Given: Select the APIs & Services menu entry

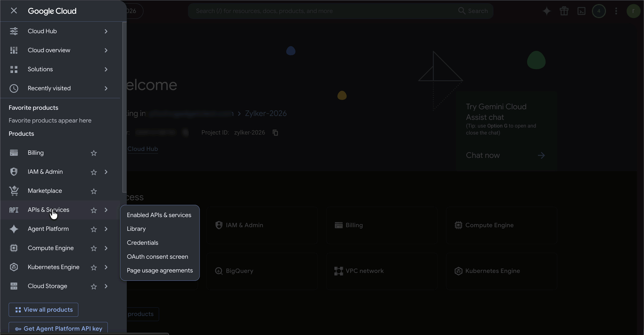Looking at the screenshot, I should [x=60, y=210].
